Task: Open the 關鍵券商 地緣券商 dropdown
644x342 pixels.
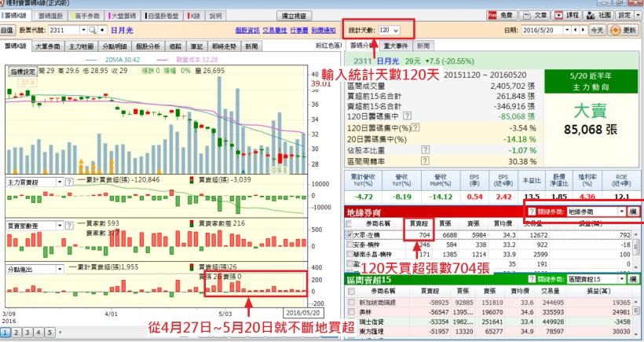Action: (622, 211)
